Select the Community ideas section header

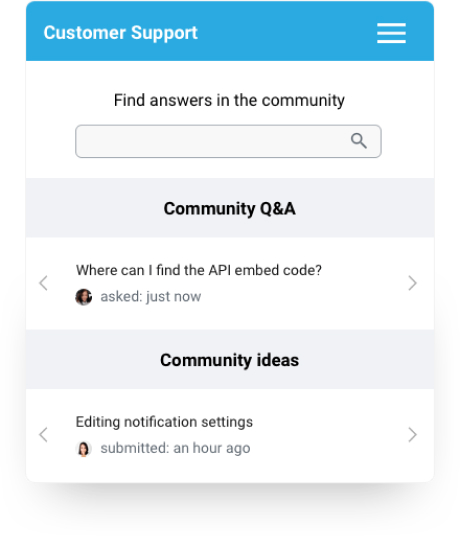(x=230, y=360)
